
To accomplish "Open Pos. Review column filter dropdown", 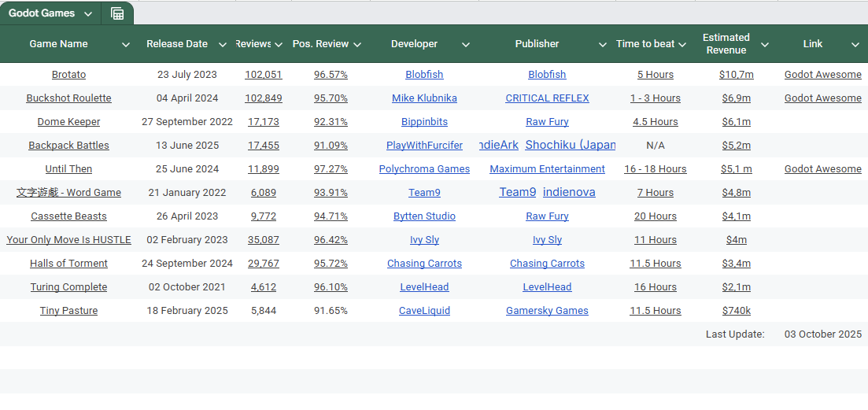I will [x=357, y=45].
